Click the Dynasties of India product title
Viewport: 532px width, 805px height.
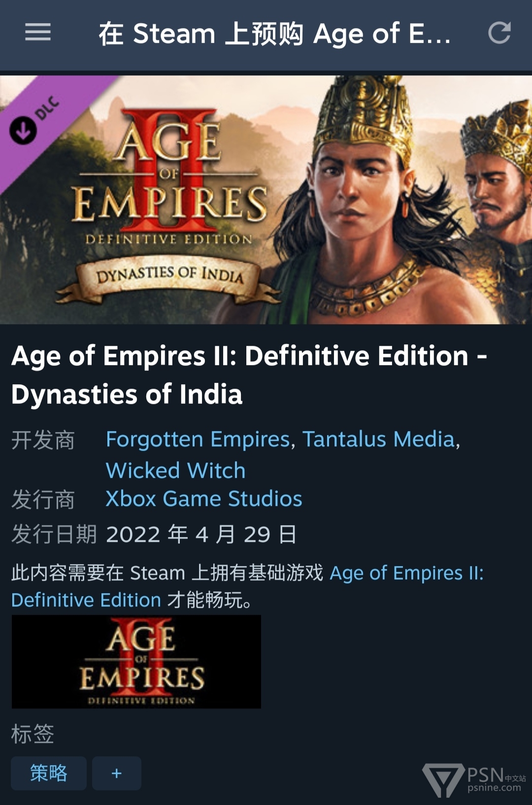pos(249,375)
